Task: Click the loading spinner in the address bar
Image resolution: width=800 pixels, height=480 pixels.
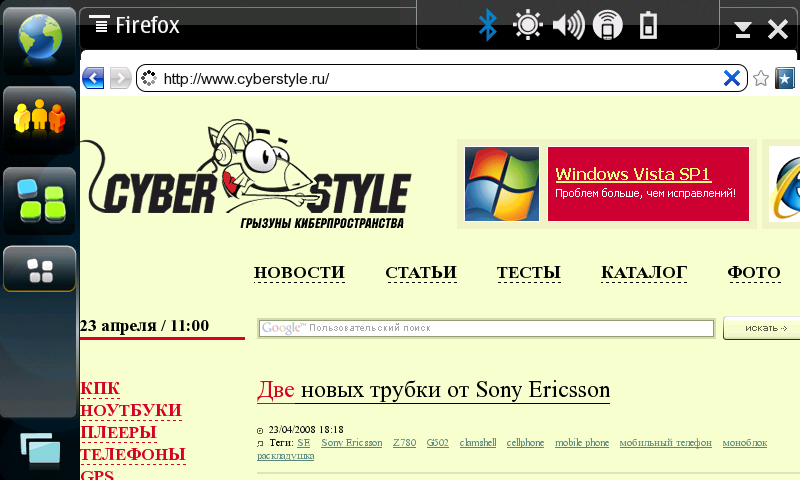Action: click(148, 78)
